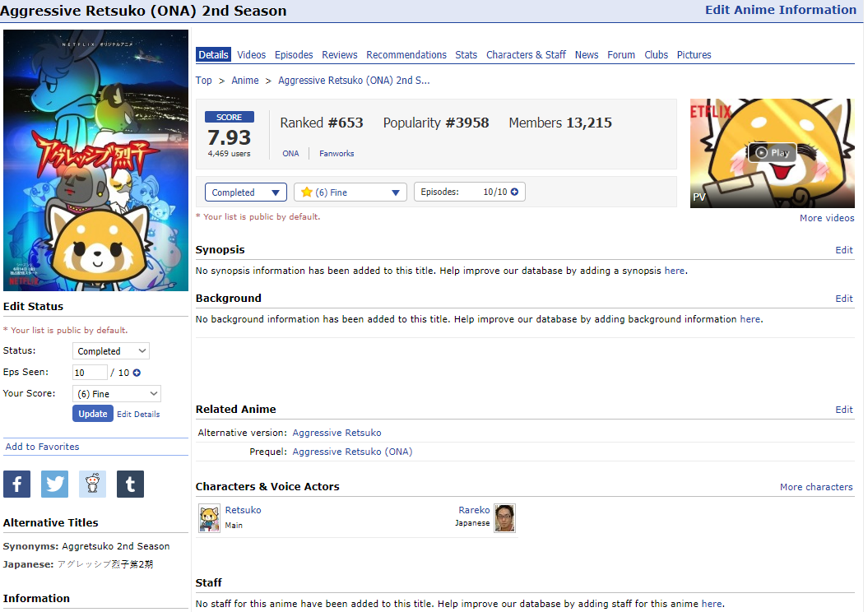Image resolution: width=868 pixels, height=612 pixels.
Task: Open Fanworks studio link
Action: [x=337, y=153]
